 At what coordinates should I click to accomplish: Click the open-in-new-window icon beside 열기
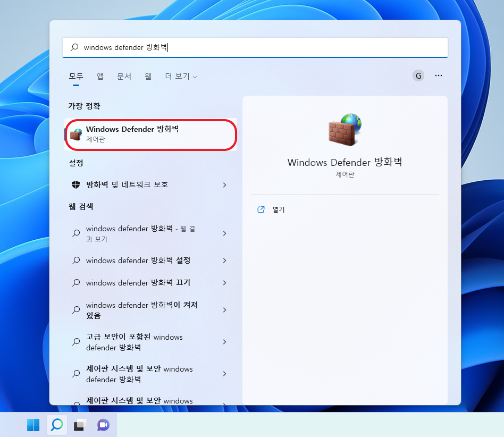[261, 209]
